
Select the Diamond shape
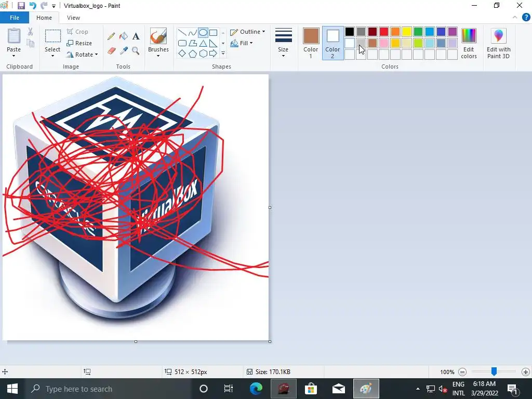pos(182,54)
